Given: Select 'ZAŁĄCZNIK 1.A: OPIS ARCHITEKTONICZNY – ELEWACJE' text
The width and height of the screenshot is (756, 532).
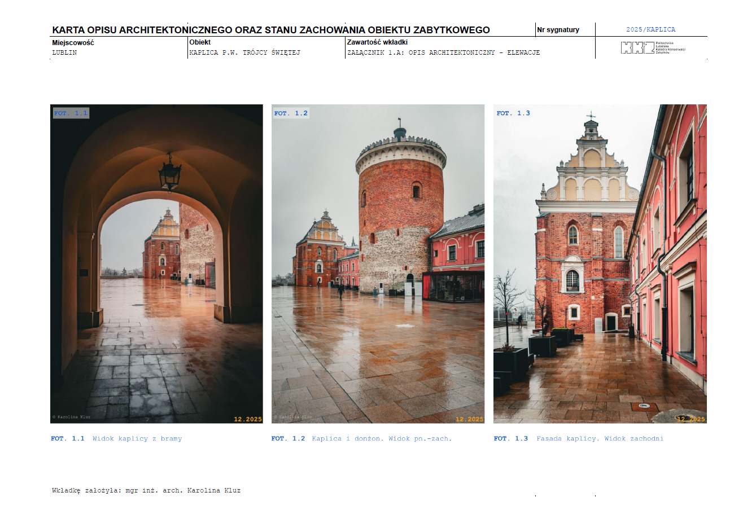Looking at the screenshot, I should coord(443,52).
